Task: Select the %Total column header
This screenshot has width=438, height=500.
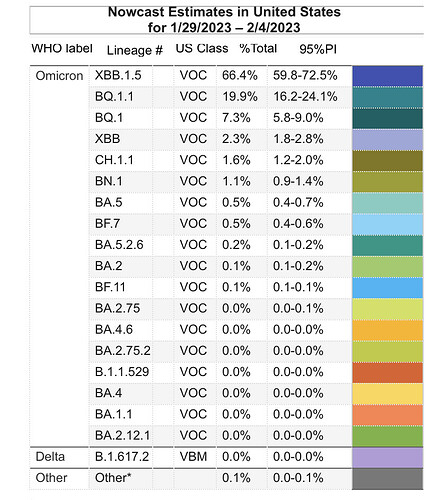Action: (258, 49)
